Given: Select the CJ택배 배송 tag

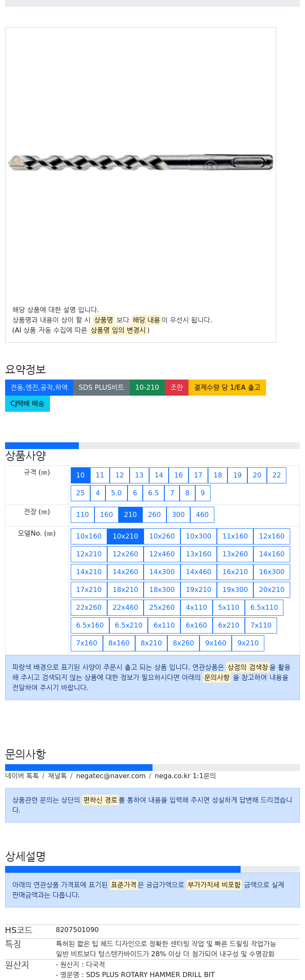Looking at the screenshot, I should (28, 404).
